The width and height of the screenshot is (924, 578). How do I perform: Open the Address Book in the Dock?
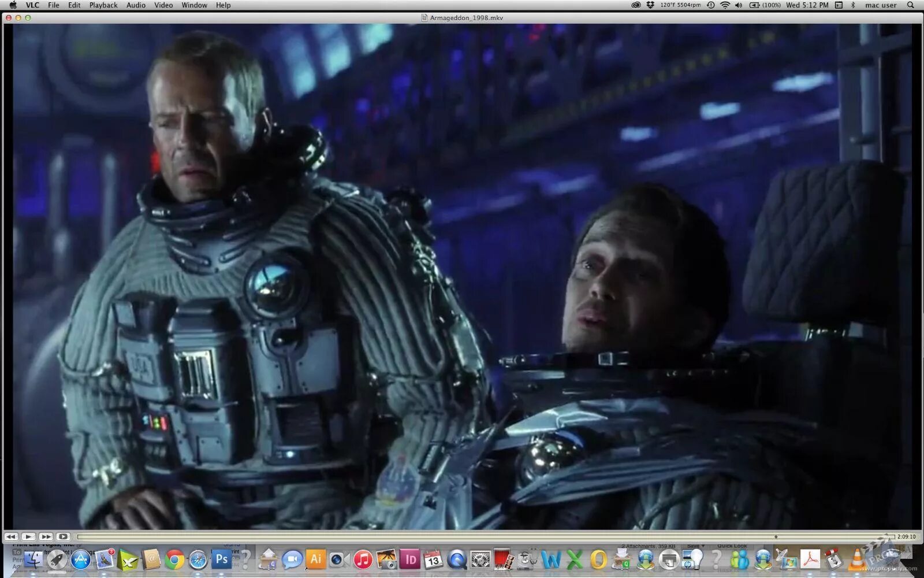tap(151, 560)
